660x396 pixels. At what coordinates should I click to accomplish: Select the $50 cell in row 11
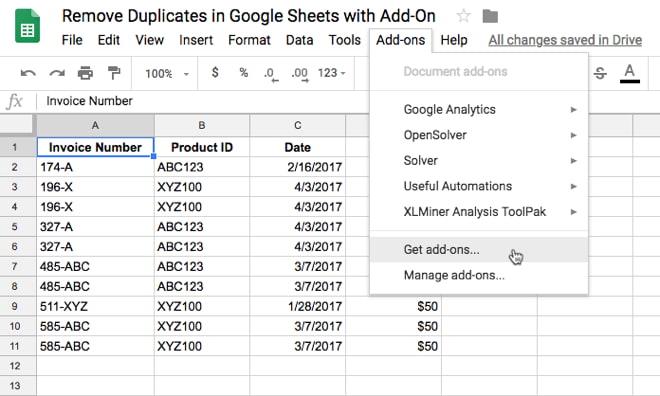point(394,346)
